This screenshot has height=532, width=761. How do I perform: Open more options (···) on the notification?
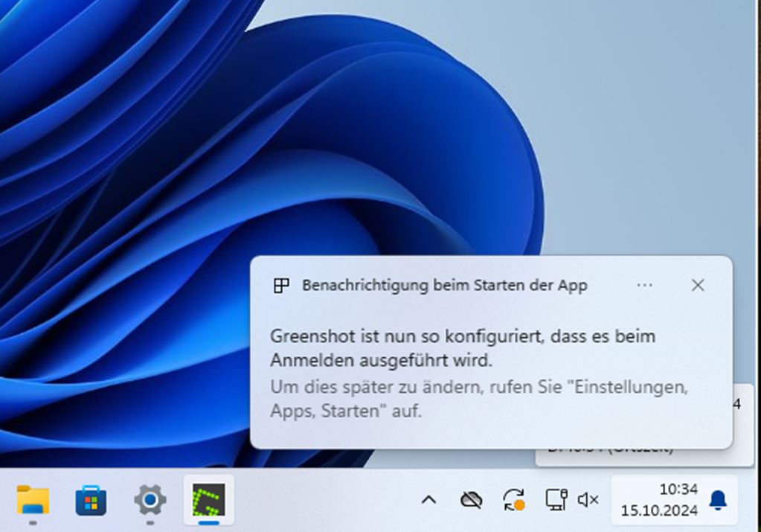coord(644,285)
